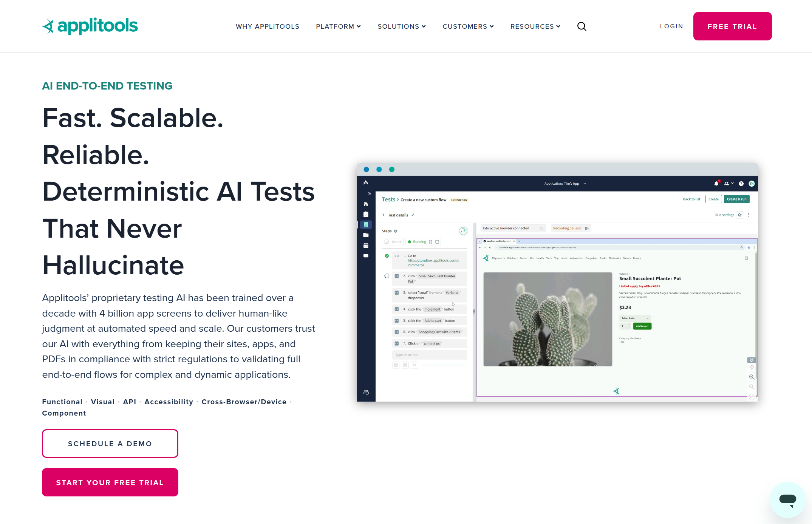Click the Login link

(671, 26)
